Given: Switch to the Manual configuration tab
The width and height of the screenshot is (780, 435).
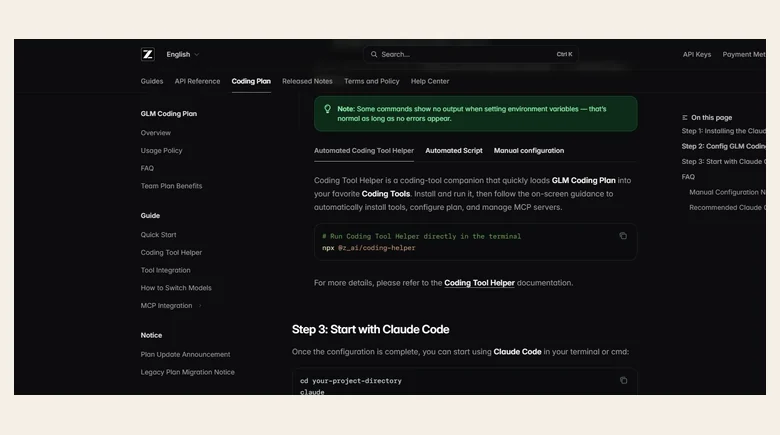Looking at the screenshot, I should tap(529, 150).
